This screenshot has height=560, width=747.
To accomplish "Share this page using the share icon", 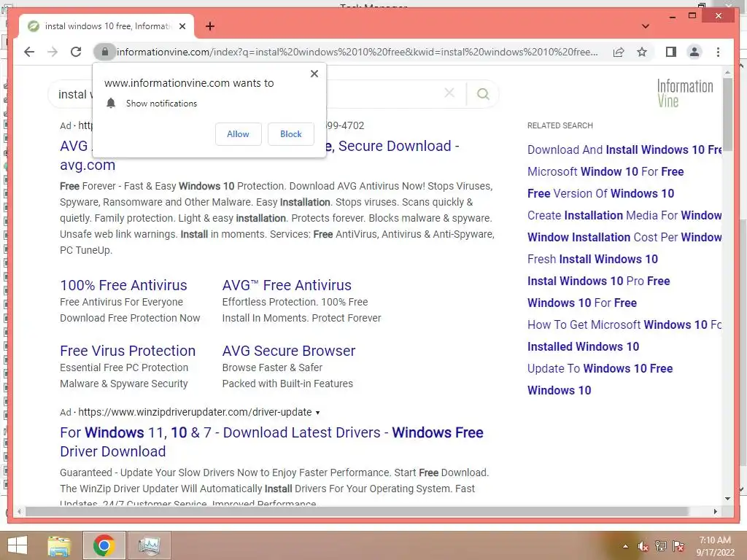I will click(619, 52).
